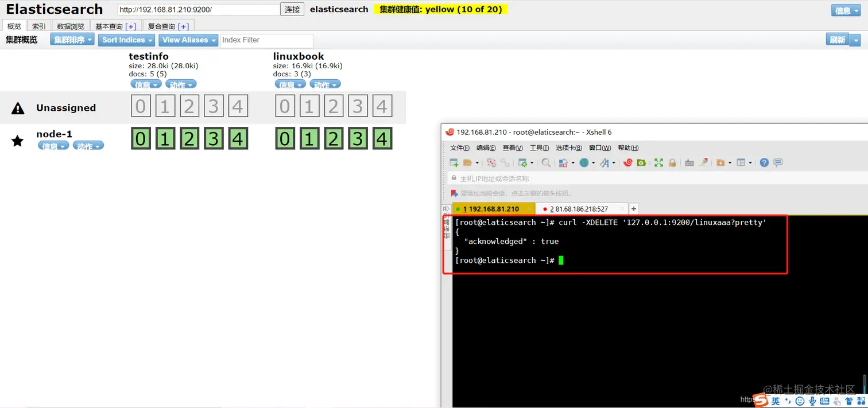Open node-1 动作 dropdown

click(88, 146)
